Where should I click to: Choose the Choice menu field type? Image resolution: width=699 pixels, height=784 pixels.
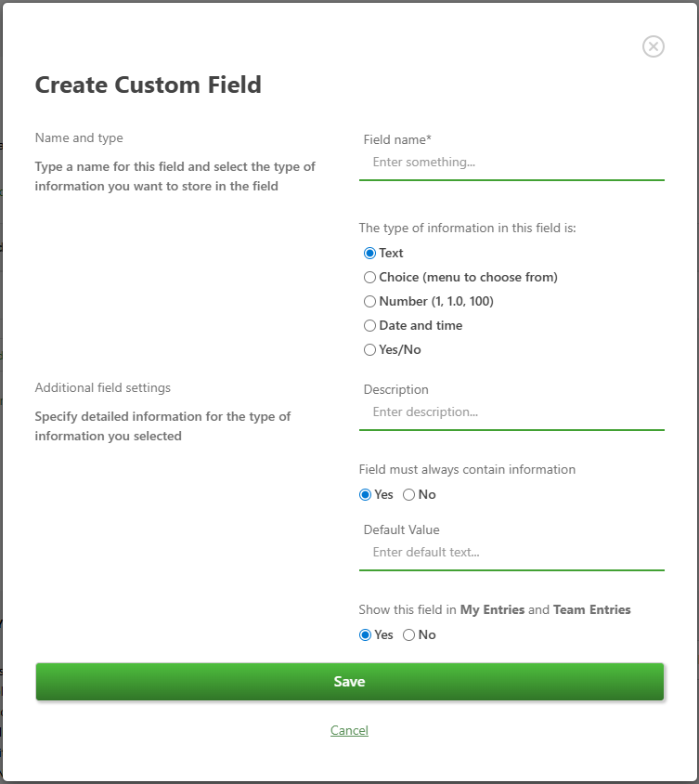coord(369,277)
